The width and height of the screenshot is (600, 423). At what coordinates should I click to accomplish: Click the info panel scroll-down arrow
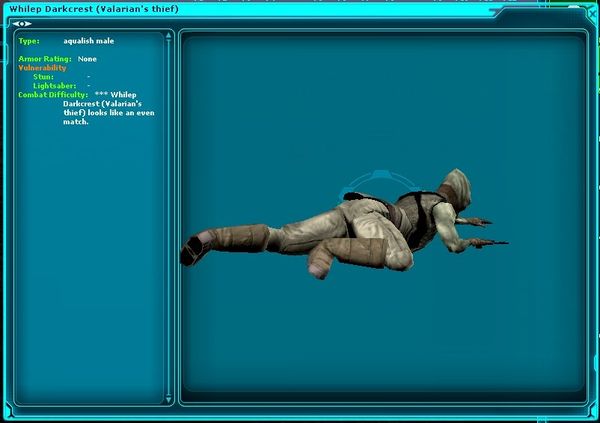tap(169, 398)
